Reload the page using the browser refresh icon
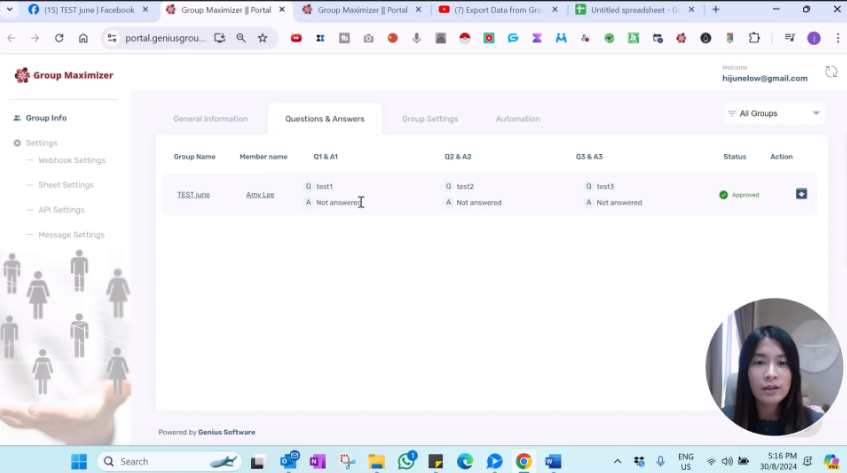Screen dimensions: 847x473 click(59, 38)
